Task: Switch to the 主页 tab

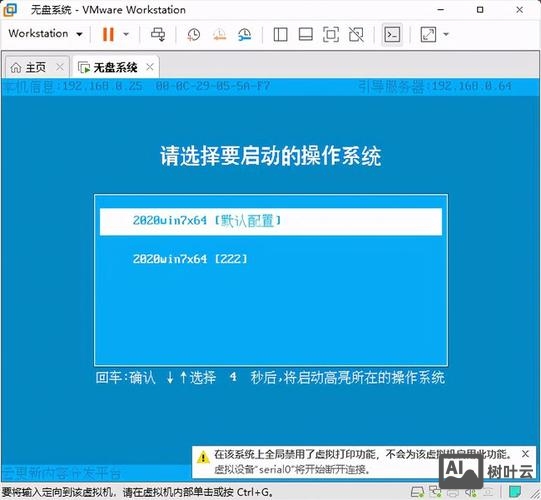Action: [x=36, y=67]
